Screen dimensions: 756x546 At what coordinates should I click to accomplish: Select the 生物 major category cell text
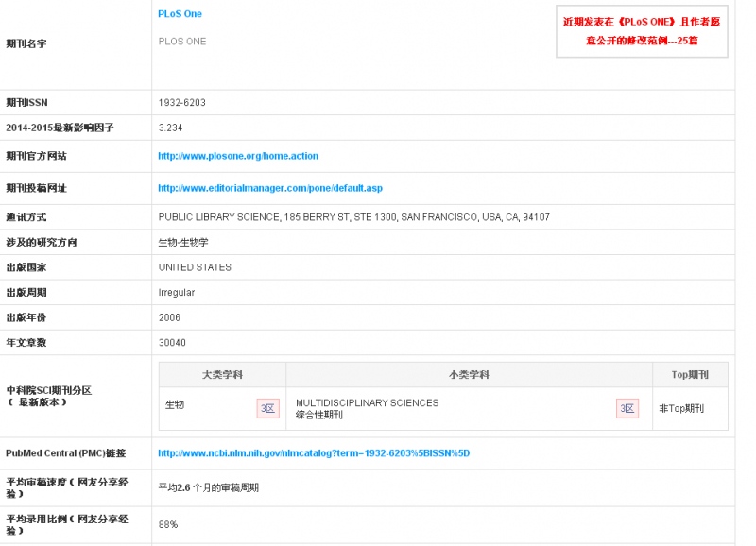tap(175, 405)
